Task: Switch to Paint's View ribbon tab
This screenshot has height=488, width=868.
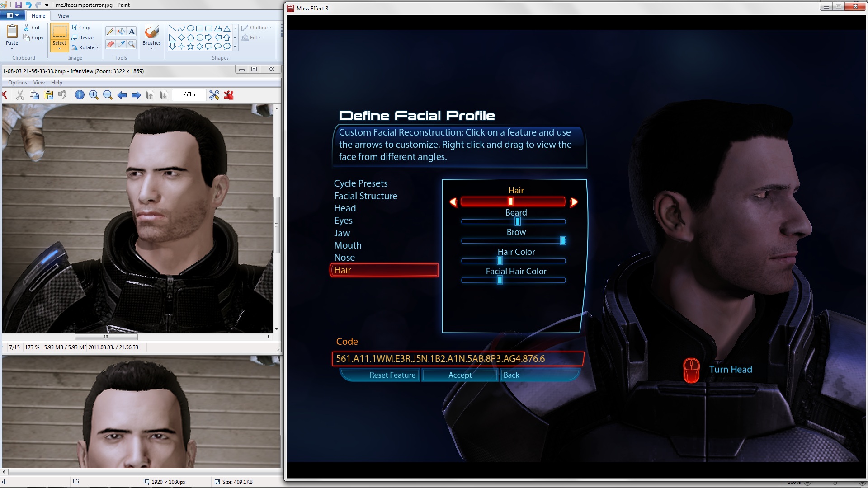Action: [x=63, y=16]
